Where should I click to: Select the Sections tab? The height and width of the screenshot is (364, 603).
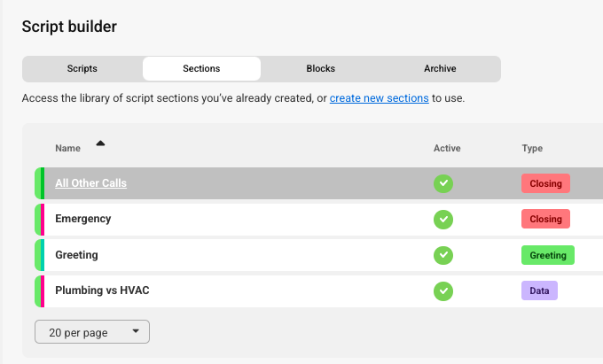click(x=201, y=68)
